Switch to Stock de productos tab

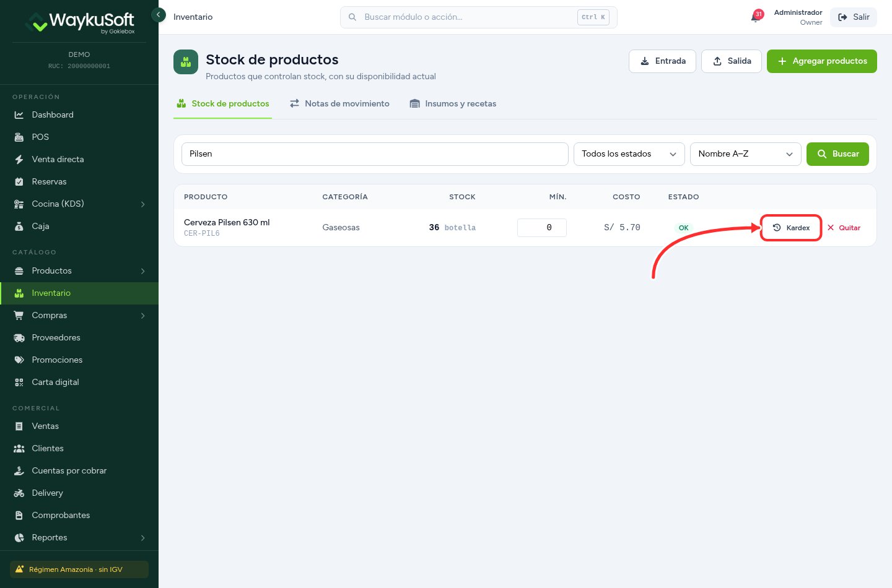click(x=223, y=103)
